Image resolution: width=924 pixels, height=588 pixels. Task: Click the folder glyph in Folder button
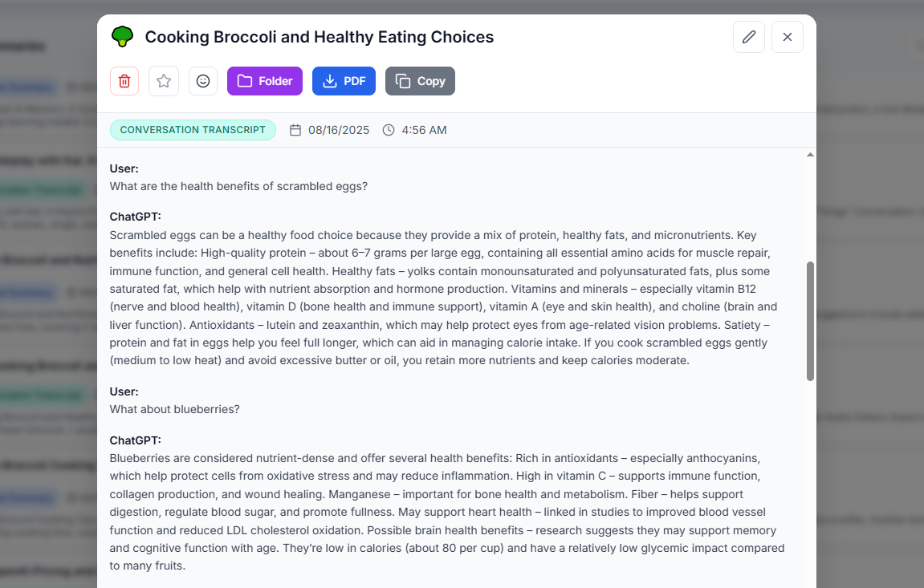pos(245,81)
